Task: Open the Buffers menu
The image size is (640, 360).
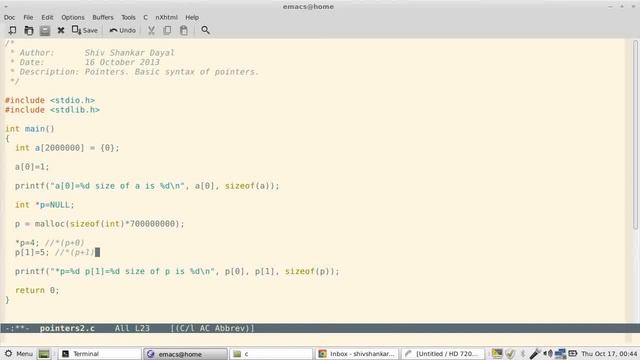Action: tap(103, 18)
